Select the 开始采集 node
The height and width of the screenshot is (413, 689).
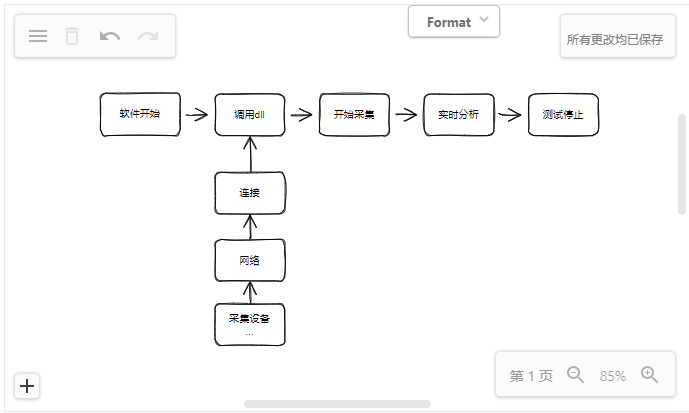pos(353,114)
